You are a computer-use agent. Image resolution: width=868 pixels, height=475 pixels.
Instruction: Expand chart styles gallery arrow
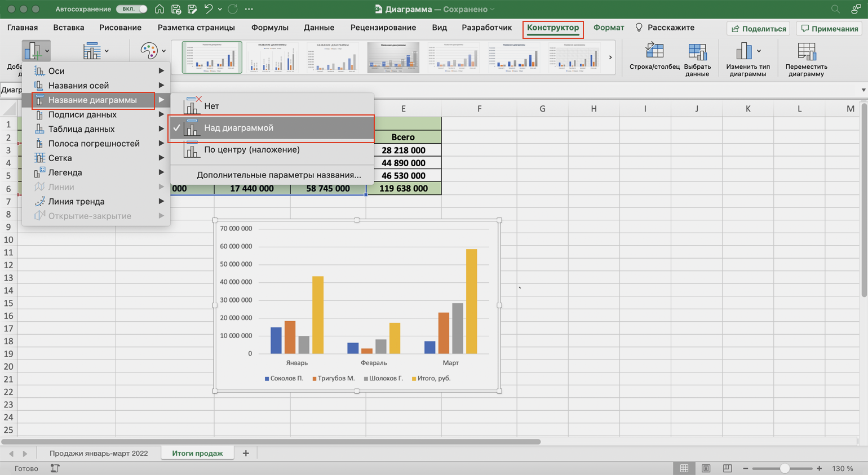click(610, 57)
